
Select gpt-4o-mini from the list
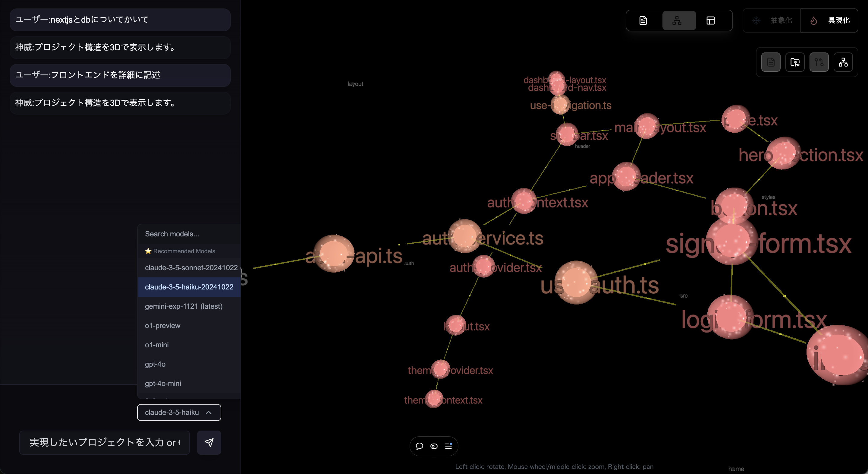point(163,383)
